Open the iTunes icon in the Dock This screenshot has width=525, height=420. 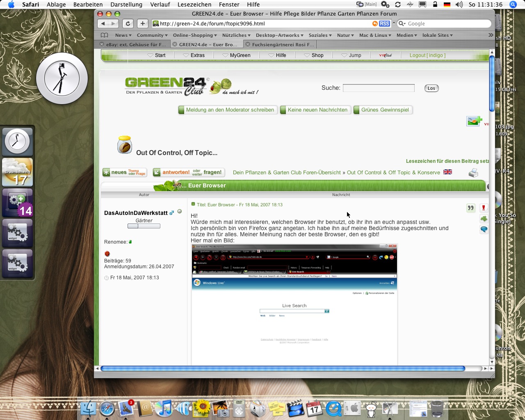[x=164, y=409]
